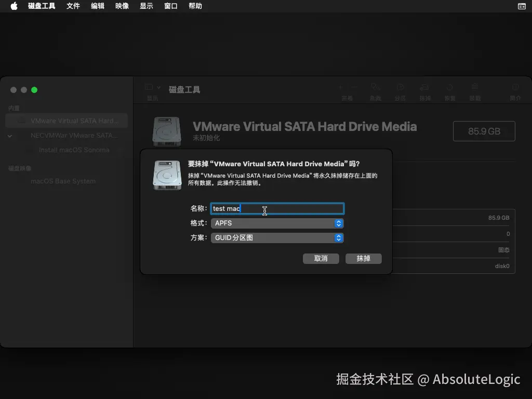Screen dimensions: 532x399
Task: Click the 固态 type value in info table
Action: [x=504, y=250]
